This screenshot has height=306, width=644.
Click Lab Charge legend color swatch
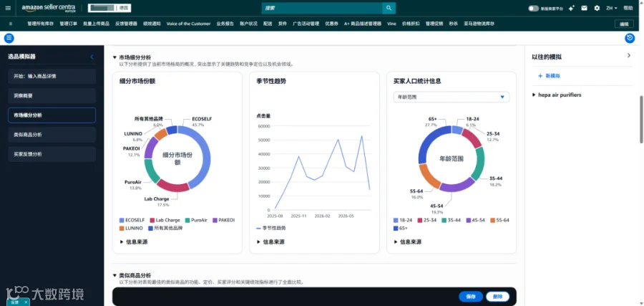tap(152, 221)
